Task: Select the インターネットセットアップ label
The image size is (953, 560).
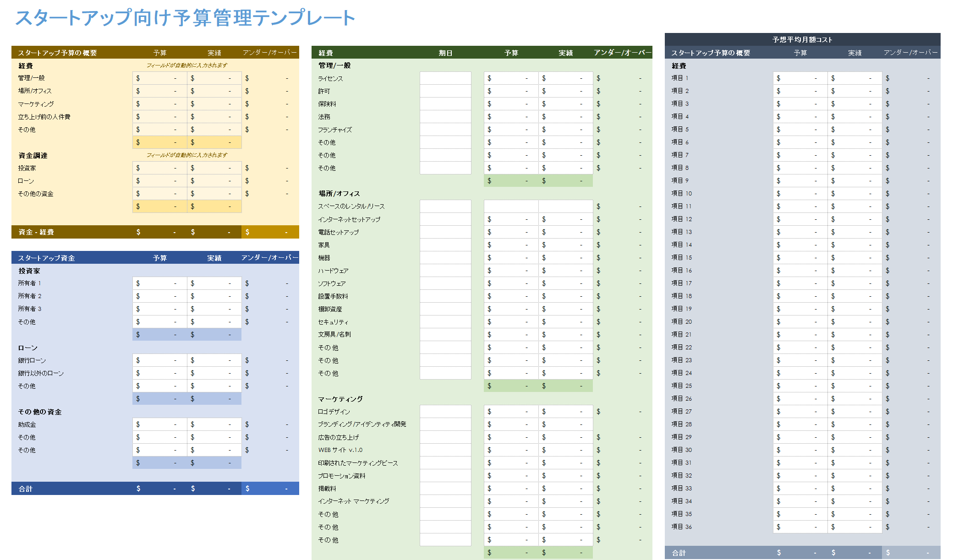Action: click(349, 219)
